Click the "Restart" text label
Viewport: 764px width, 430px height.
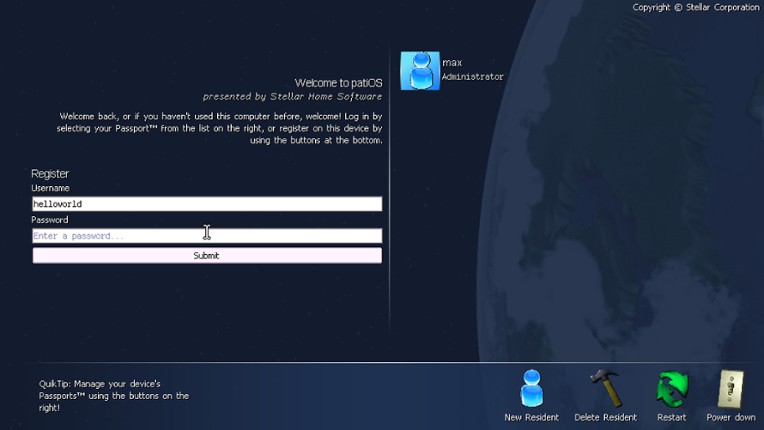coord(671,417)
